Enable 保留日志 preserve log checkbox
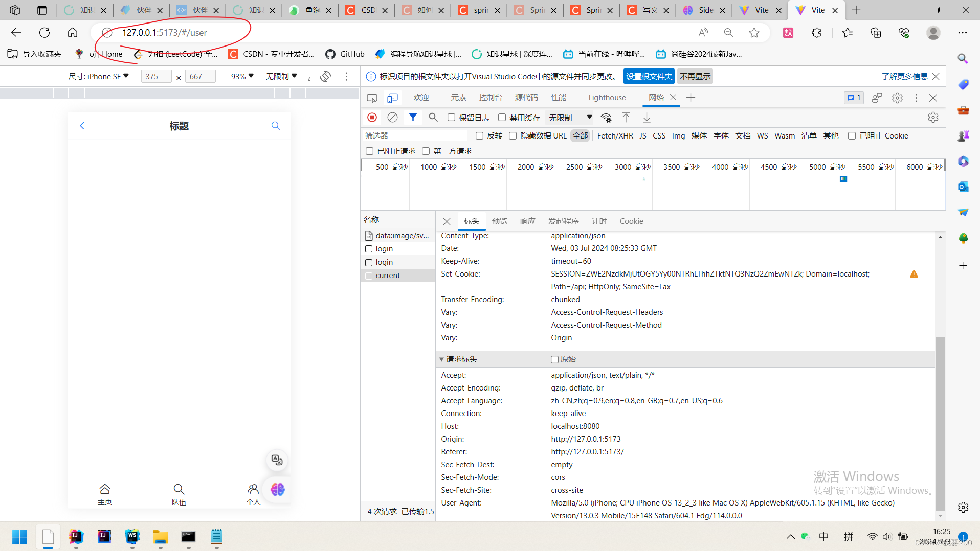The height and width of the screenshot is (551, 980). (451, 118)
